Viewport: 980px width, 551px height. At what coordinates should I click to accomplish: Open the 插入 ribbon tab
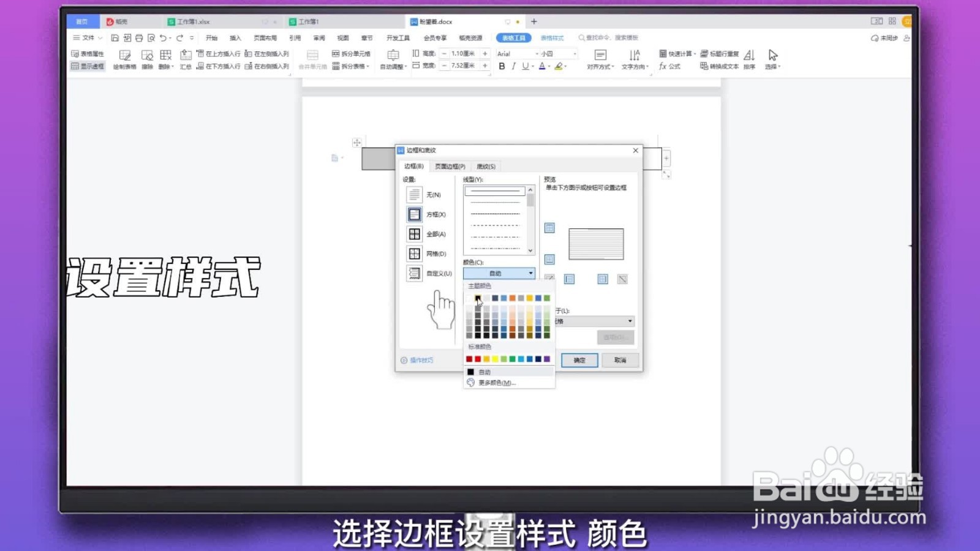pos(235,37)
